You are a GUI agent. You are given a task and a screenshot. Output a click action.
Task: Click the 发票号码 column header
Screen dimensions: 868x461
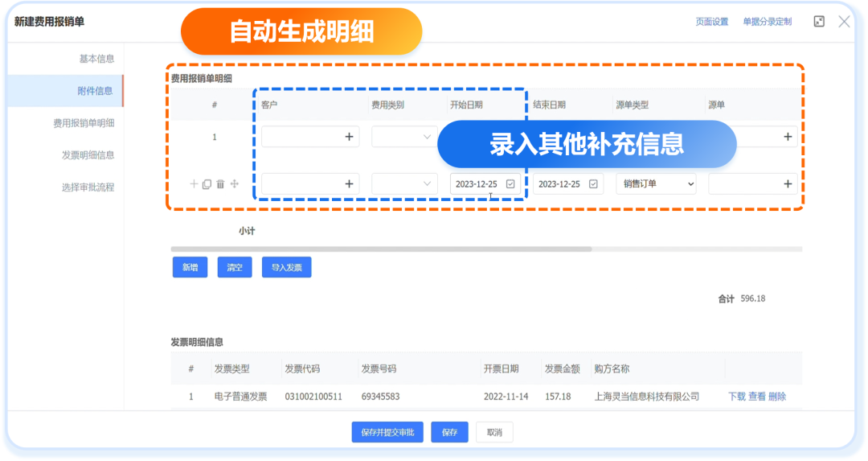(379, 369)
